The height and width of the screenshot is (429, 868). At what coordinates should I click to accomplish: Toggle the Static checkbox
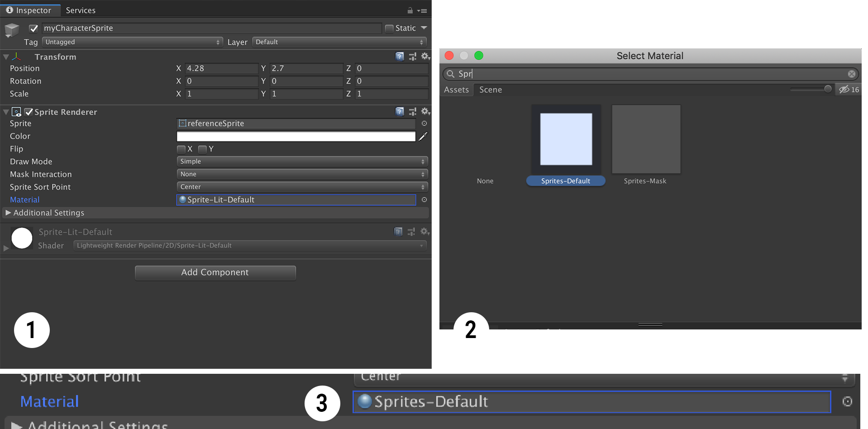pos(388,28)
